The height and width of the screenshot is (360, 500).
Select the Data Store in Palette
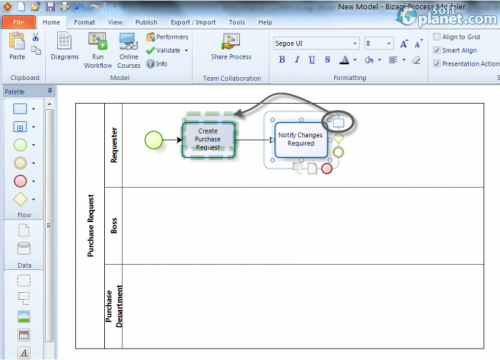pos(24,248)
